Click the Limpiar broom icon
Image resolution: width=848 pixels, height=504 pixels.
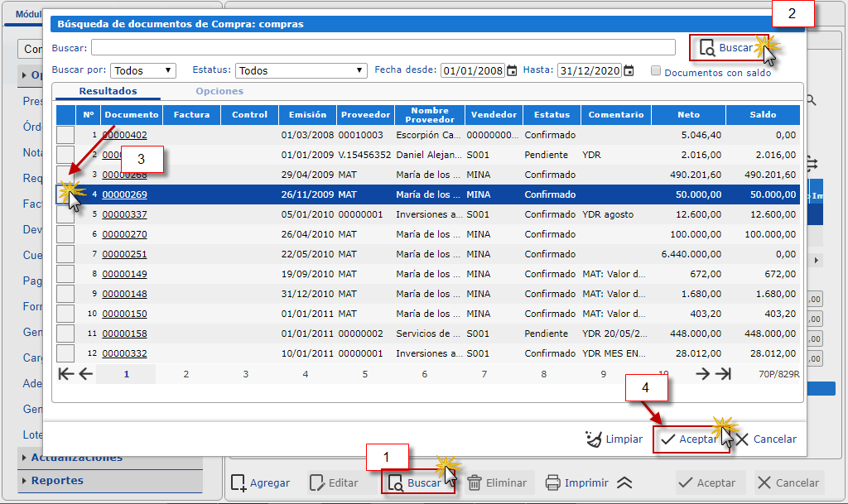593,439
